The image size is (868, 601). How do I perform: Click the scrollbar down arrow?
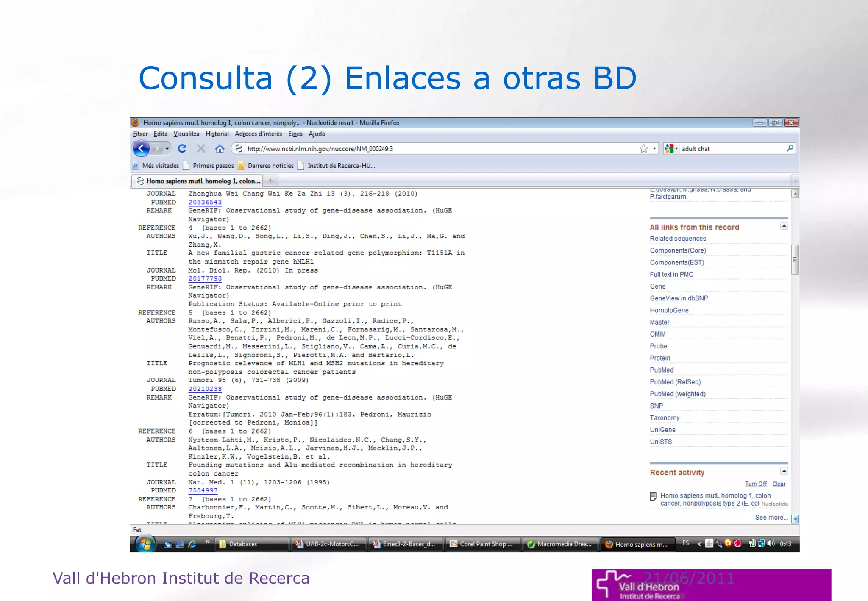[796, 519]
